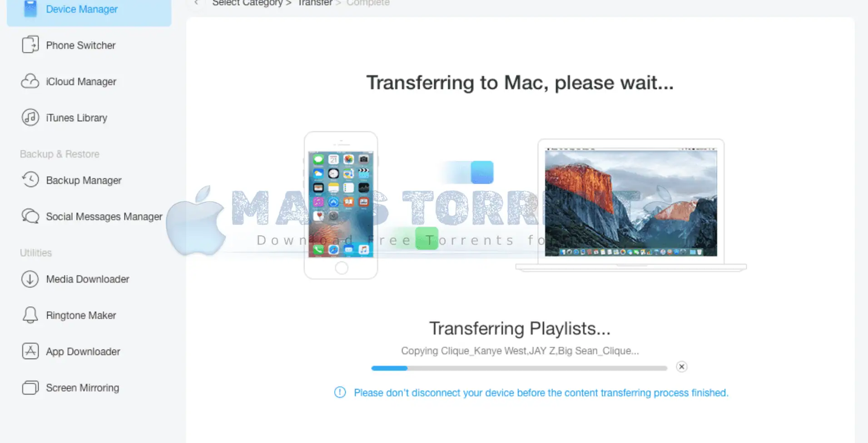
Task: Click the iTunes Library music icon
Action: 30,118
